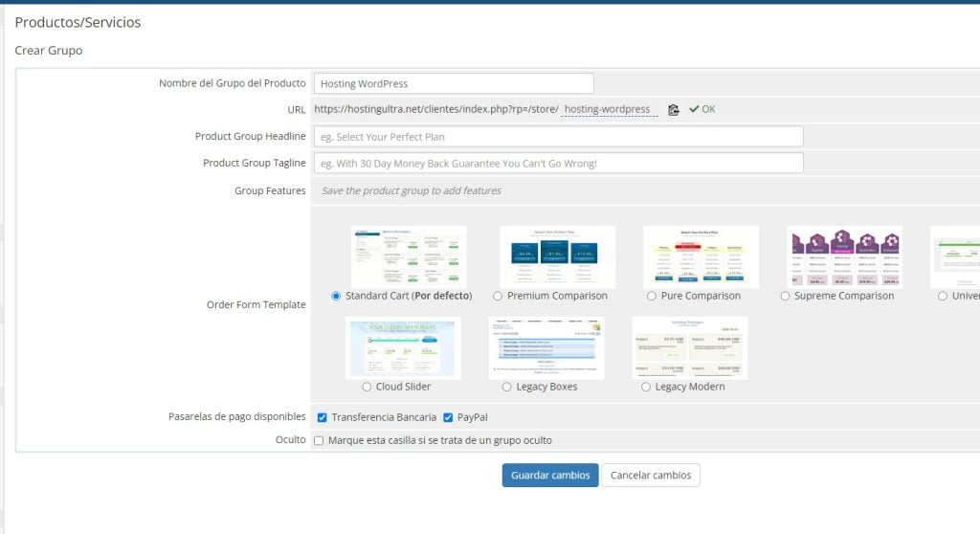Focus the Nombre del Grupo del Producto field

tap(454, 84)
